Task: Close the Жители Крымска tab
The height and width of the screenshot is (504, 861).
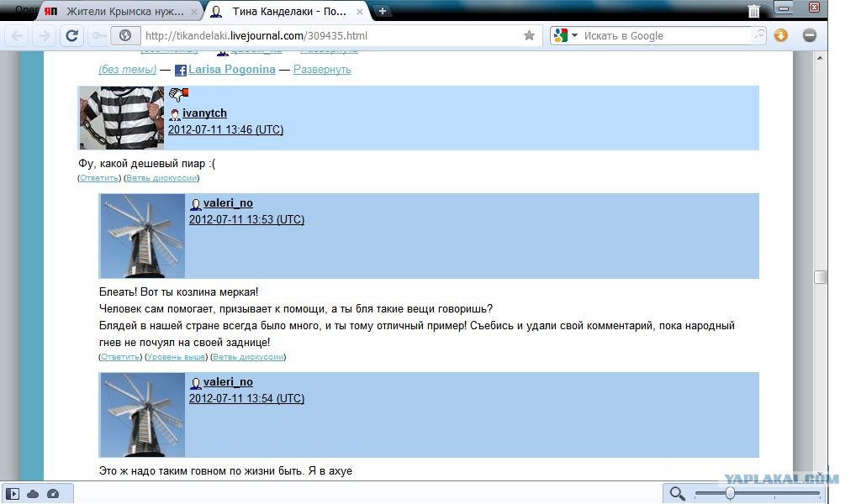Action: click(194, 11)
